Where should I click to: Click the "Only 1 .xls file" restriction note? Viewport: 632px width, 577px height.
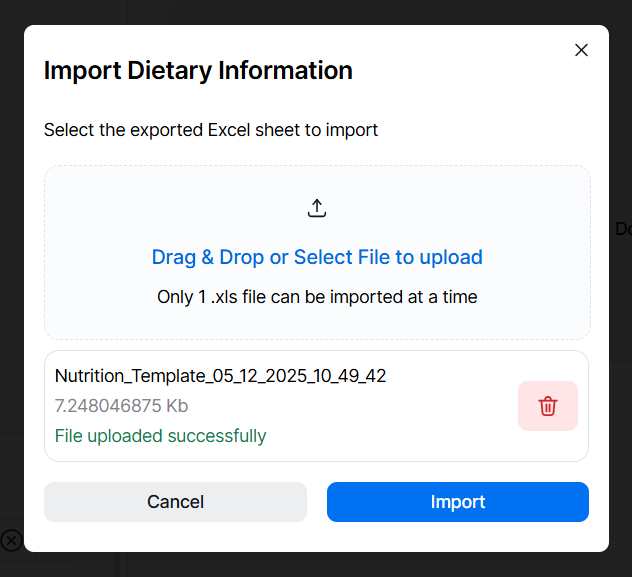pos(317,297)
